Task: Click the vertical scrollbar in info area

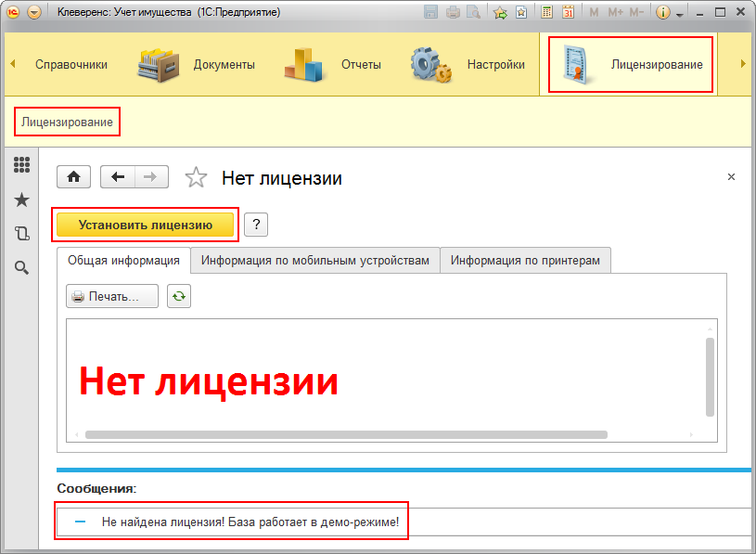Action: (x=710, y=377)
